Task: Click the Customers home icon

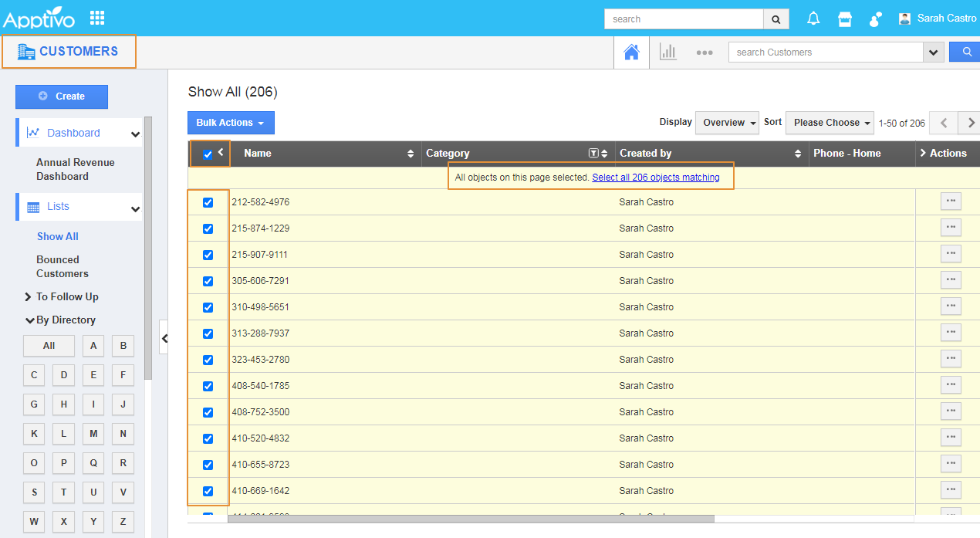Action: click(x=631, y=52)
